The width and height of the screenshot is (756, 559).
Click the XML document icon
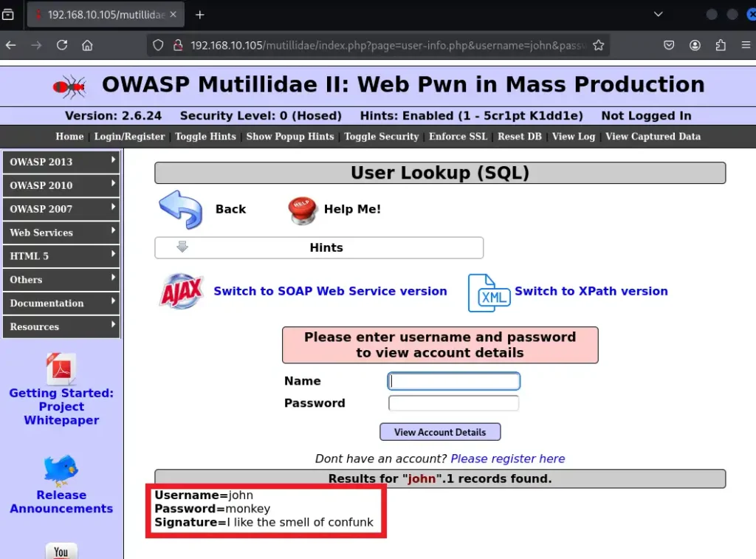pyautogui.click(x=489, y=292)
